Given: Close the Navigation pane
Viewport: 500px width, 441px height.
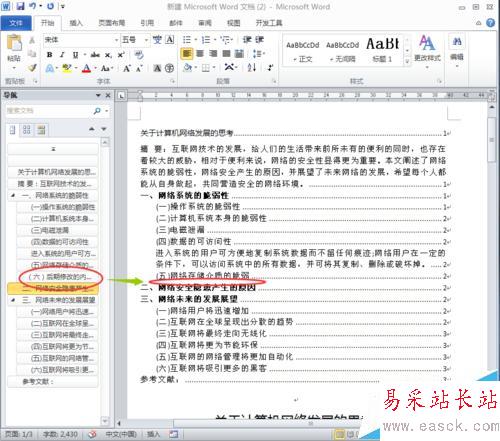Looking at the screenshot, I should coord(108,95).
